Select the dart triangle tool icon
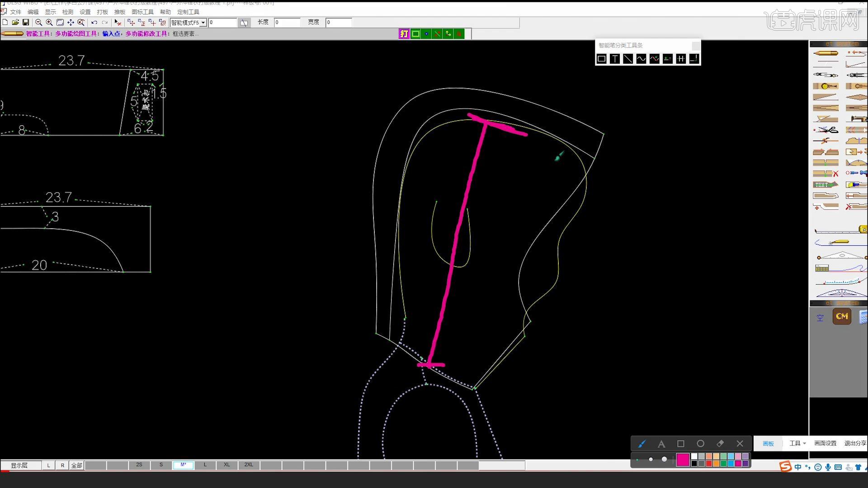The width and height of the screenshot is (868, 488). [x=826, y=97]
